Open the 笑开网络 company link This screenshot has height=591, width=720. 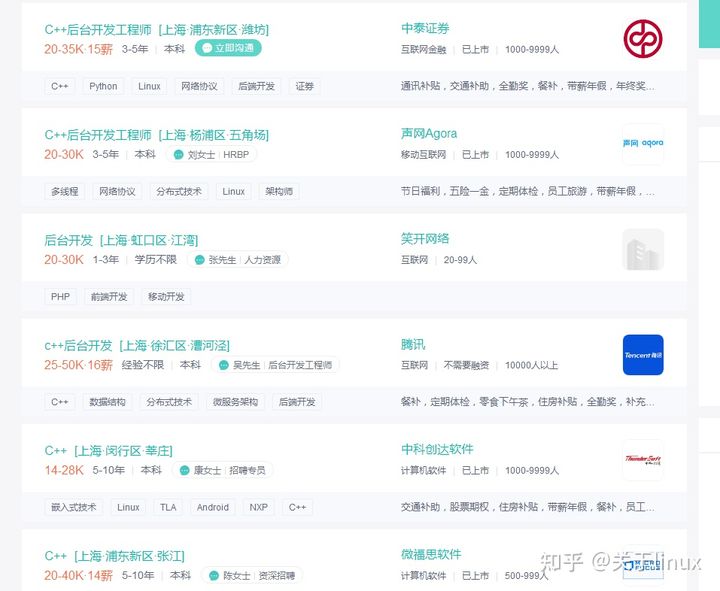[x=425, y=239]
